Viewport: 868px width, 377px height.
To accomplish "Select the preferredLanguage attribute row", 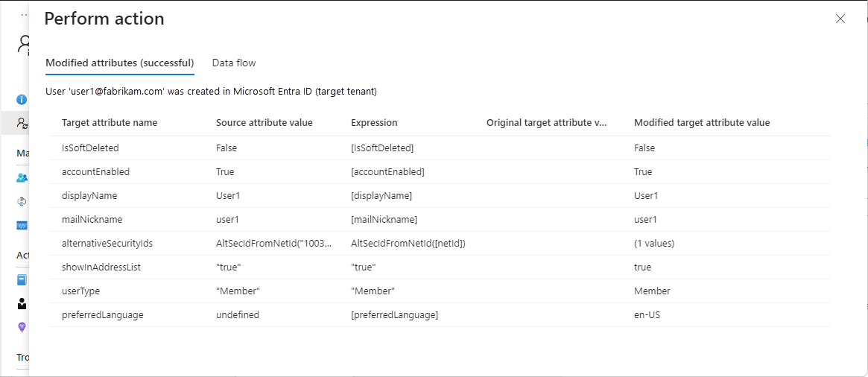I will [x=103, y=315].
